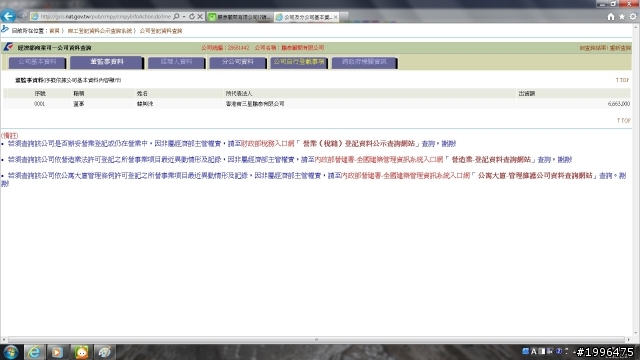This screenshot has height=360, width=640.
Task: Click the Refresh icon in the address bar
Action: pyautogui.click(x=191, y=16)
